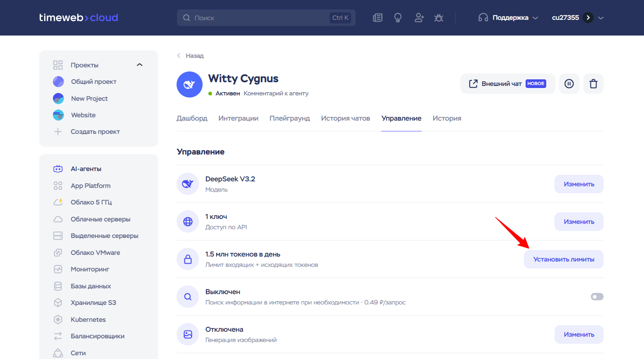Click the image generation icon
644x359 pixels.
[x=188, y=334]
